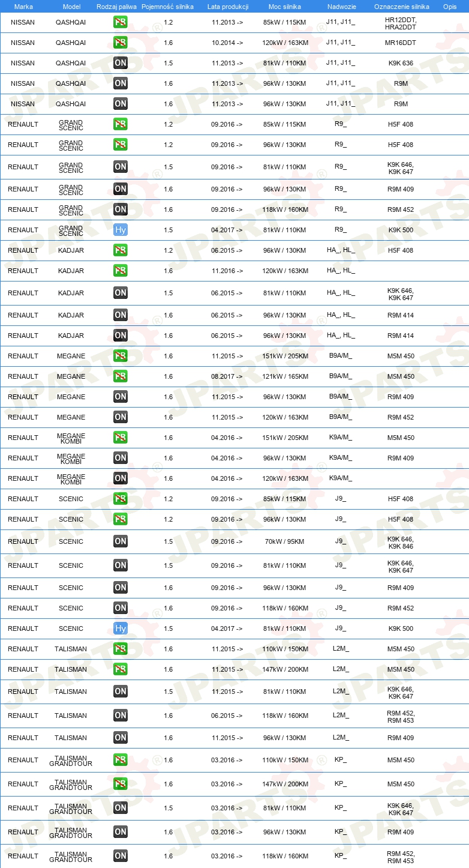This screenshot has height=868, width=469.
Task: Click the Moc silnika column header
Action: tap(285, 7)
